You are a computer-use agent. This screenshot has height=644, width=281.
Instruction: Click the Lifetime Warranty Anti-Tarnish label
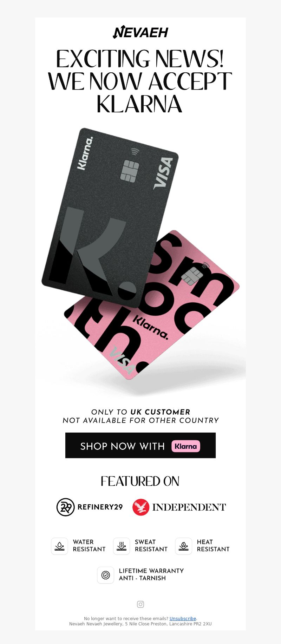(x=151, y=574)
